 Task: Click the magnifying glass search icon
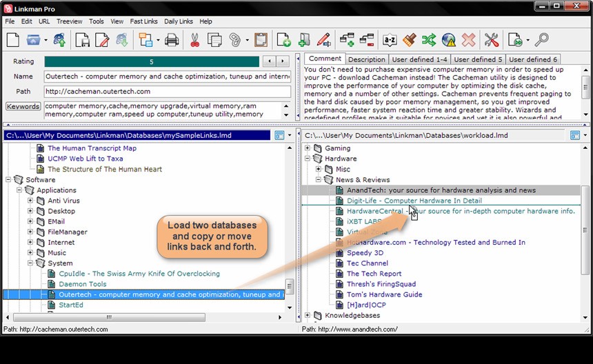[542, 40]
